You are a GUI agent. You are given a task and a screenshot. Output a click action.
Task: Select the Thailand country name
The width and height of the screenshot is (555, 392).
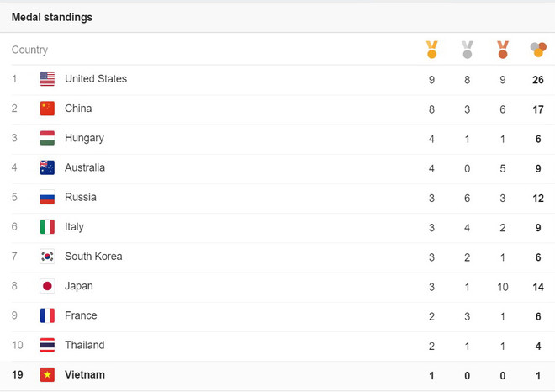point(84,345)
